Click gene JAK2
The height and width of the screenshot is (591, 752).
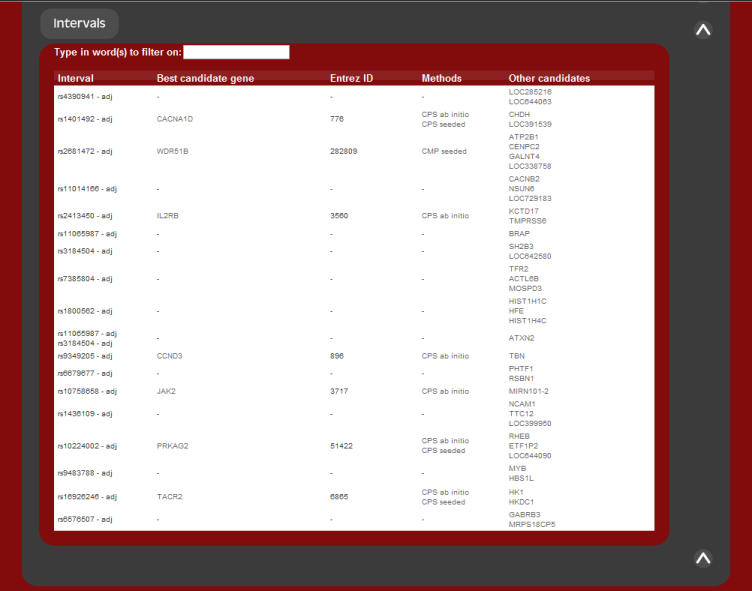pos(166,391)
